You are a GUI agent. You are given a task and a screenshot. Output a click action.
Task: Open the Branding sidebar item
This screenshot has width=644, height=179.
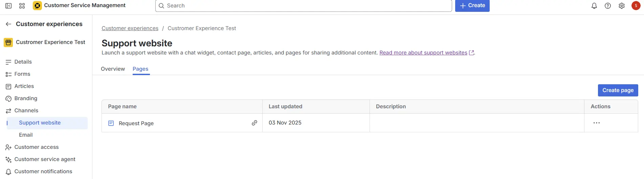tap(26, 98)
